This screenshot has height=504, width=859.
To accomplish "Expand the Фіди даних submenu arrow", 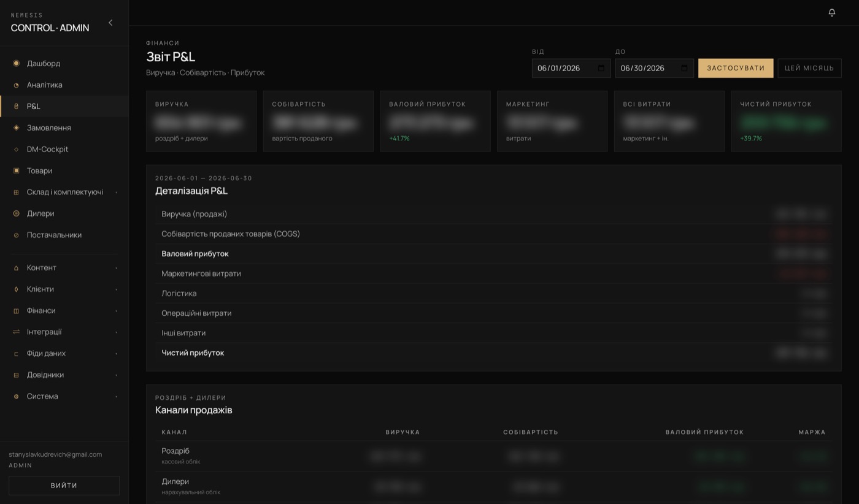I will [116, 354].
